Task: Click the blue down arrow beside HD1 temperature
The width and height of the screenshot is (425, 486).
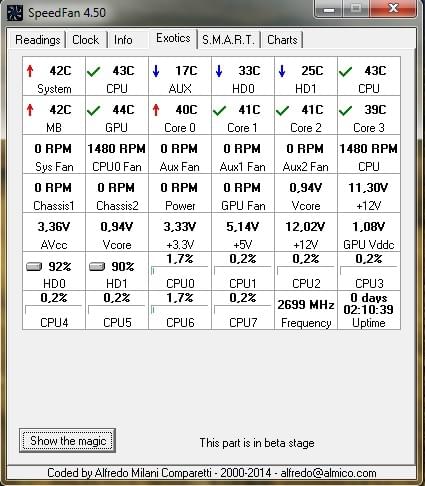Action: (x=282, y=71)
